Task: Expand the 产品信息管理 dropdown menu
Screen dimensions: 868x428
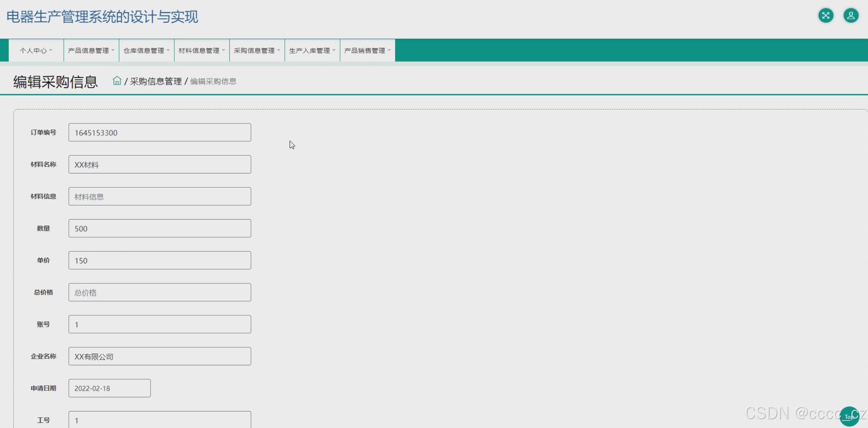Action: tap(91, 50)
